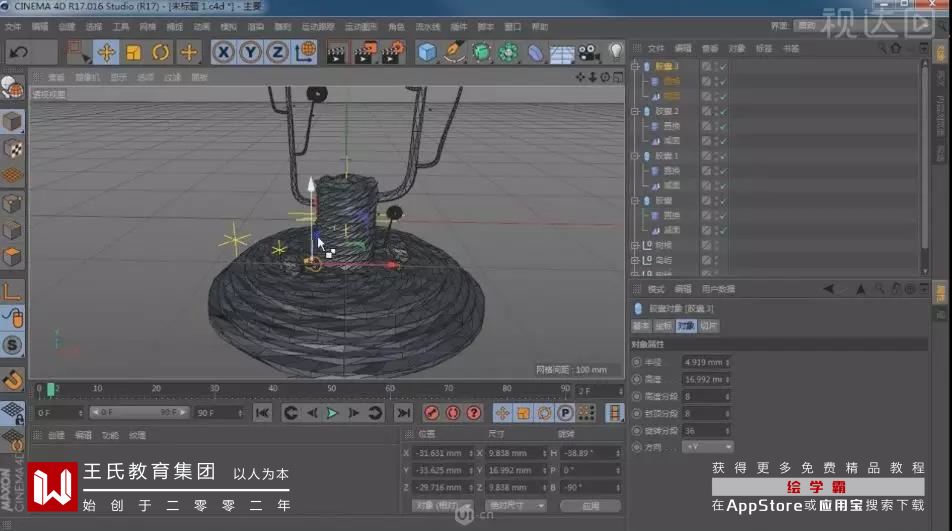952x531 pixels.
Task: Switch to Texture mode checker icon
Action: [12, 149]
